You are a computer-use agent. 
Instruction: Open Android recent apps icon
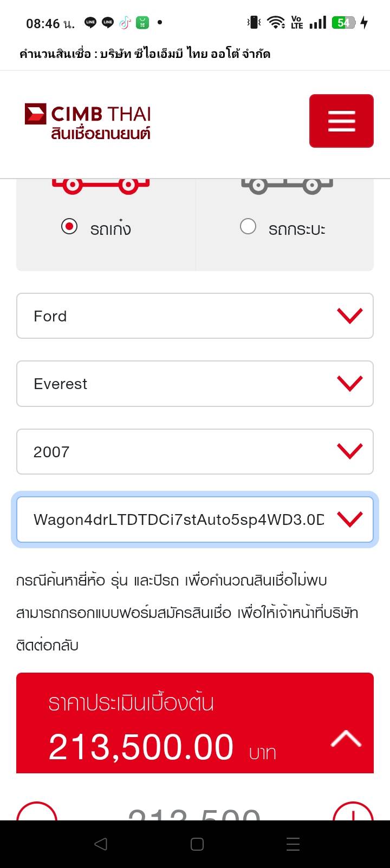[x=292, y=844]
